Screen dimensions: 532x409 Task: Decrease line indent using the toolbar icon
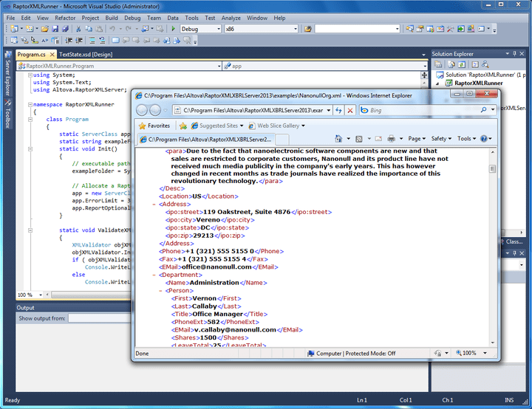pyautogui.click(x=69, y=41)
